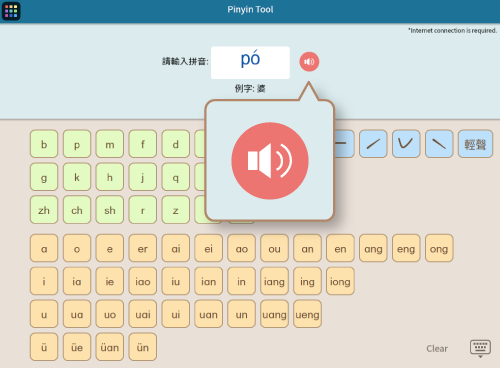Image resolution: width=500 pixels, height=368 pixels.
Task: Pick final e
Action: coord(110,248)
